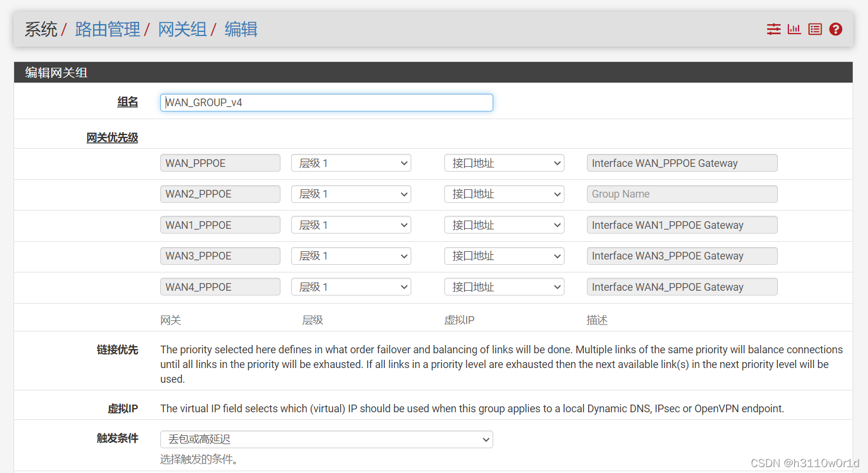The width and height of the screenshot is (868, 473).
Task: Click the 虚拟IP column caption
Action: point(460,320)
